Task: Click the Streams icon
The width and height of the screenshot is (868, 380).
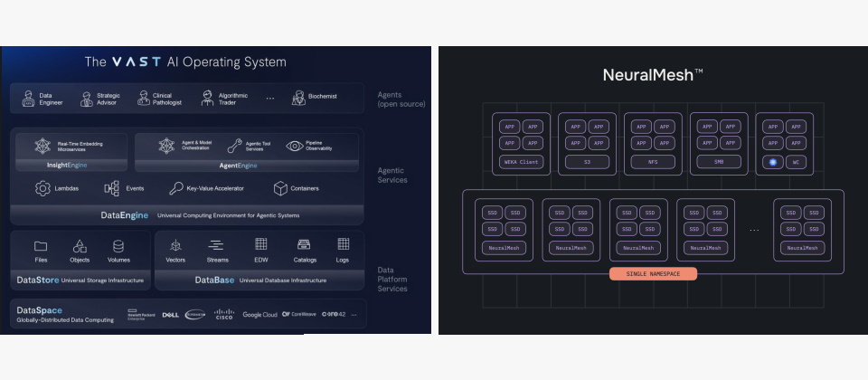Action: [x=217, y=245]
